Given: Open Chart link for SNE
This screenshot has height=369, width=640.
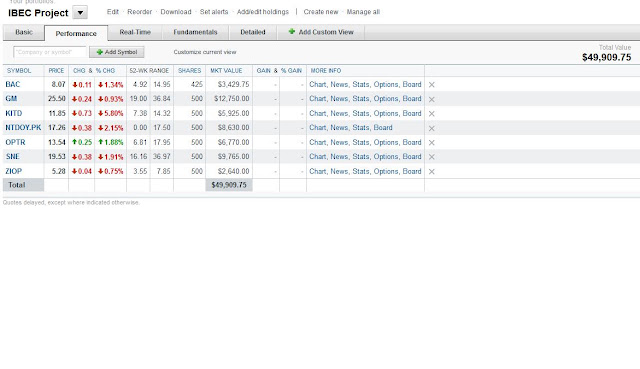Looking at the screenshot, I should (x=318, y=157).
